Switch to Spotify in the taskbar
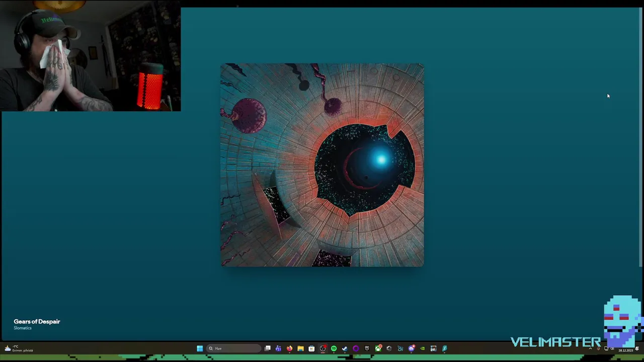 pos(334,348)
